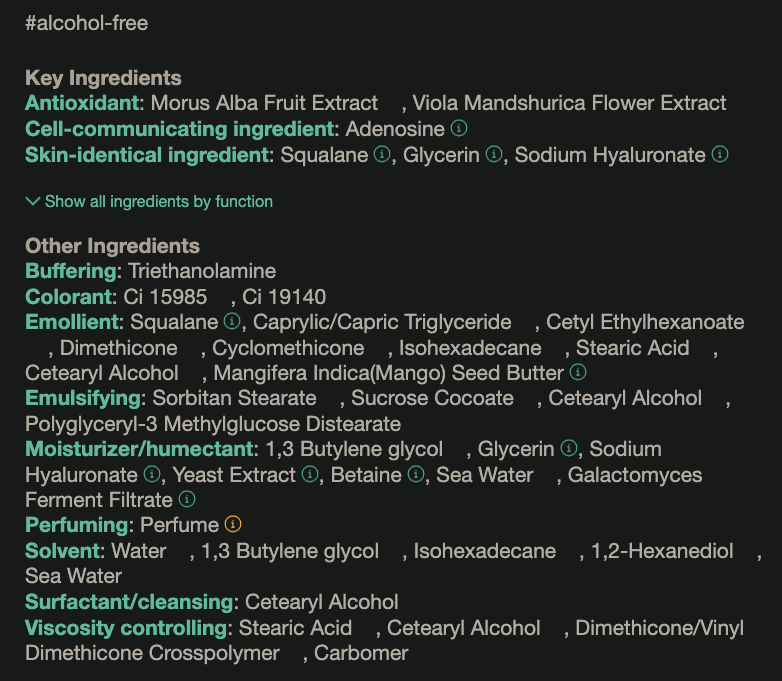This screenshot has height=681, width=782.
Task: Click info icon beside Sodium Hyaluronate in Key Ingredients
Action: (x=719, y=155)
